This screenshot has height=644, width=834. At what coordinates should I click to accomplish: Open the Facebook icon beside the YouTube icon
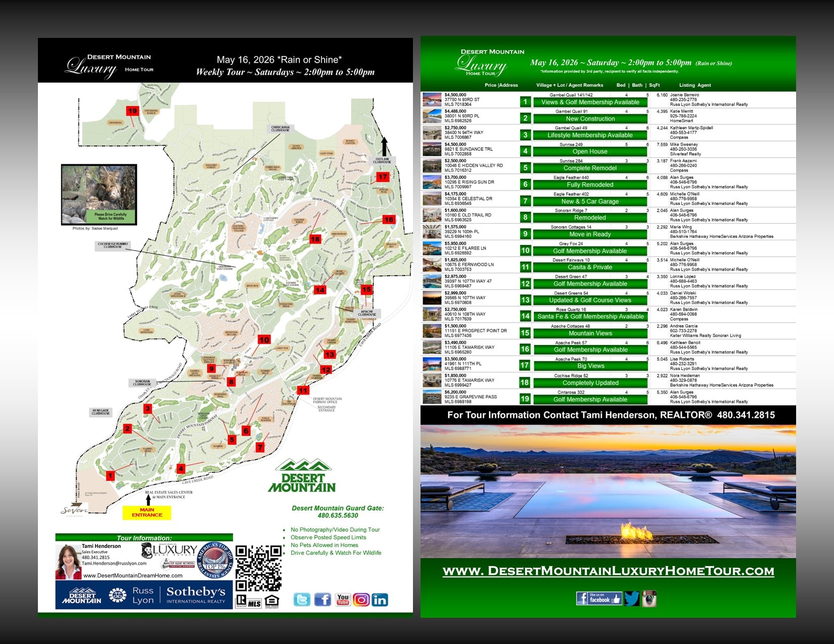[x=322, y=600]
